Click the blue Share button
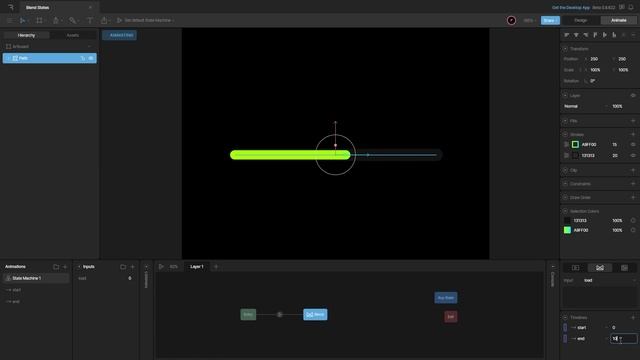640x360 pixels. click(550, 20)
